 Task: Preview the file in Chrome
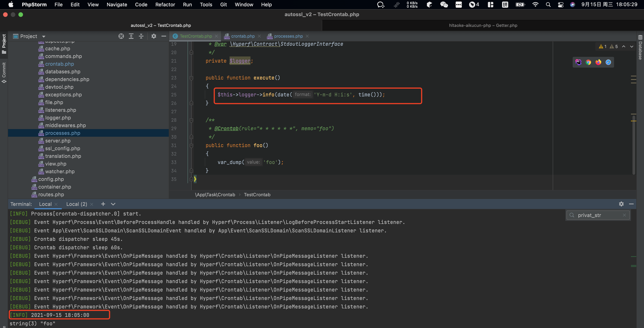[x=588, y=62]
